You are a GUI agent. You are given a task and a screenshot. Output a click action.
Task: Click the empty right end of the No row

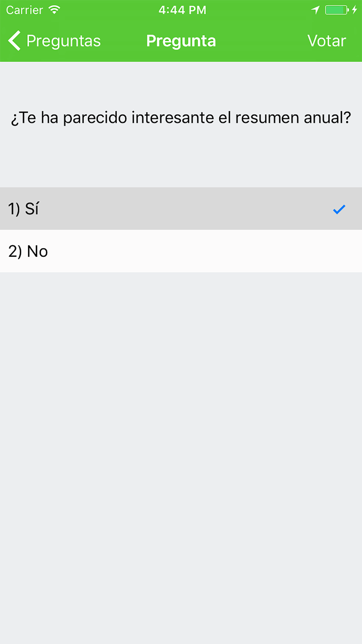pos(321,251)
